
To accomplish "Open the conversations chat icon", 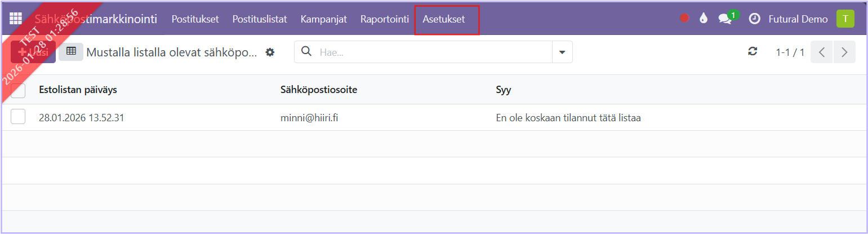I will 725,19.
